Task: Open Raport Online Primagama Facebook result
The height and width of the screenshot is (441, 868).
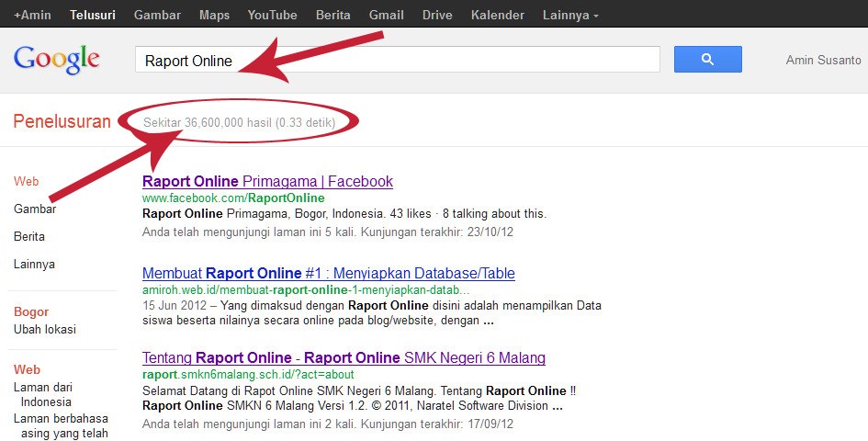Action: point(268,181)
